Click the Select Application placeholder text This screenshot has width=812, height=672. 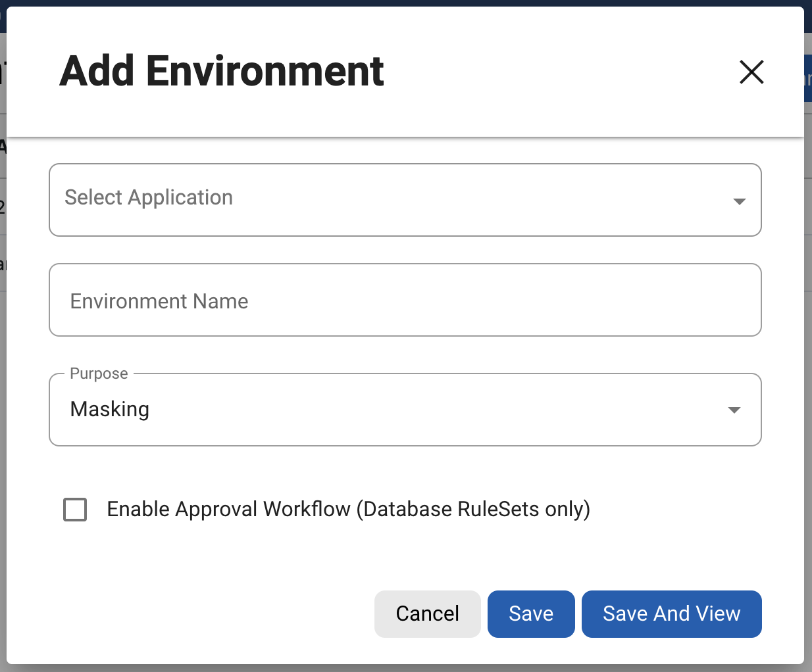point(148,197)
